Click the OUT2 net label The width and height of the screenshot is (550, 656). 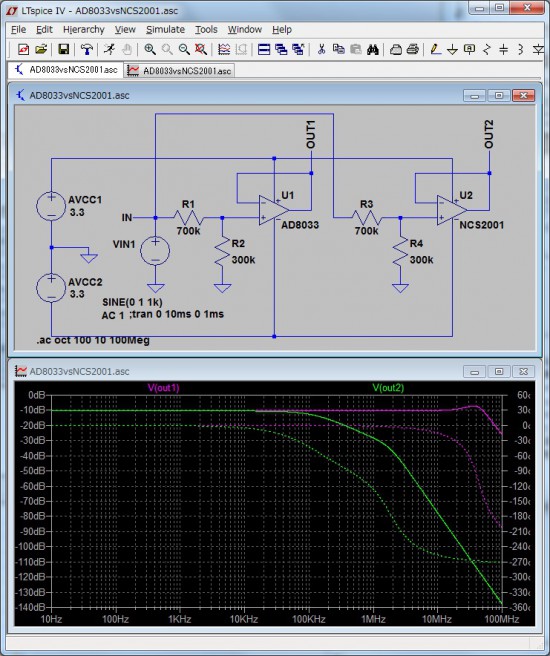(x=489, y=134)
